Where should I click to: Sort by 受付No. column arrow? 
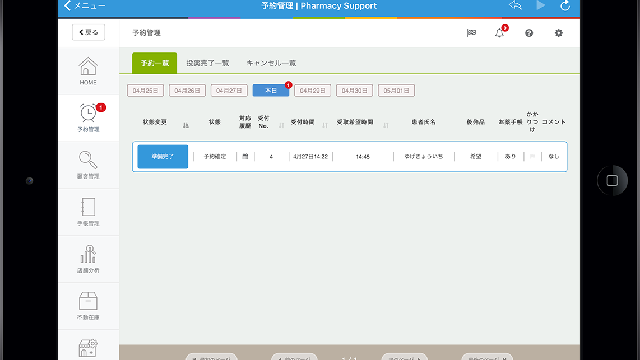click(281, 126)
